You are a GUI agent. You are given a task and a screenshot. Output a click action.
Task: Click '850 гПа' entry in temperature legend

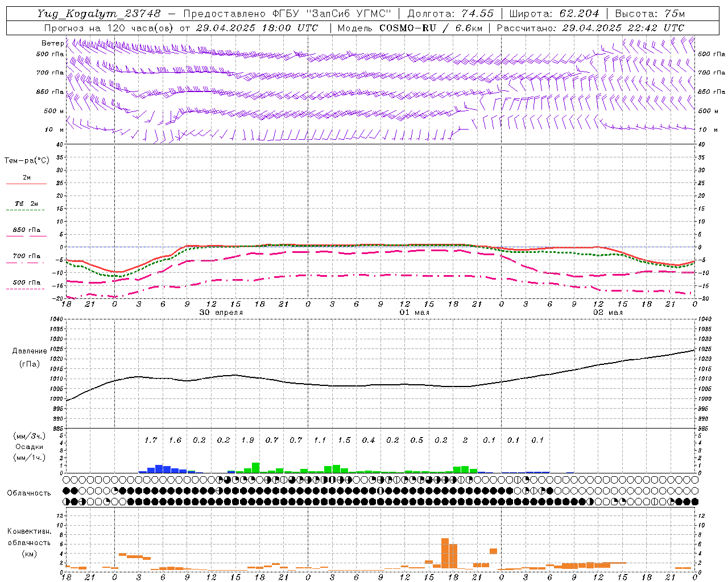coord(27,230)
